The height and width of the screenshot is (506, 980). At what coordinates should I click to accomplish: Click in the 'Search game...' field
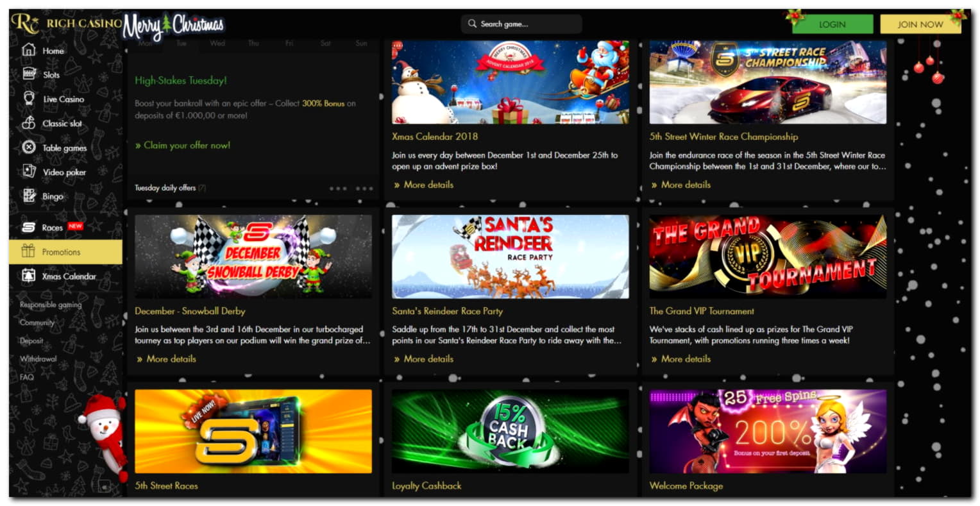[521, 24]
